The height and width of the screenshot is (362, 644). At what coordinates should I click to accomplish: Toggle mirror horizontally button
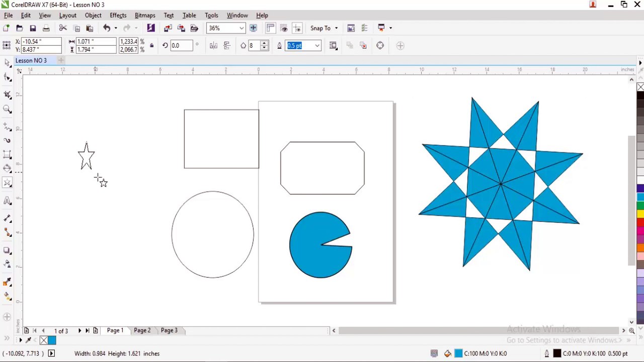click(213, 46)
